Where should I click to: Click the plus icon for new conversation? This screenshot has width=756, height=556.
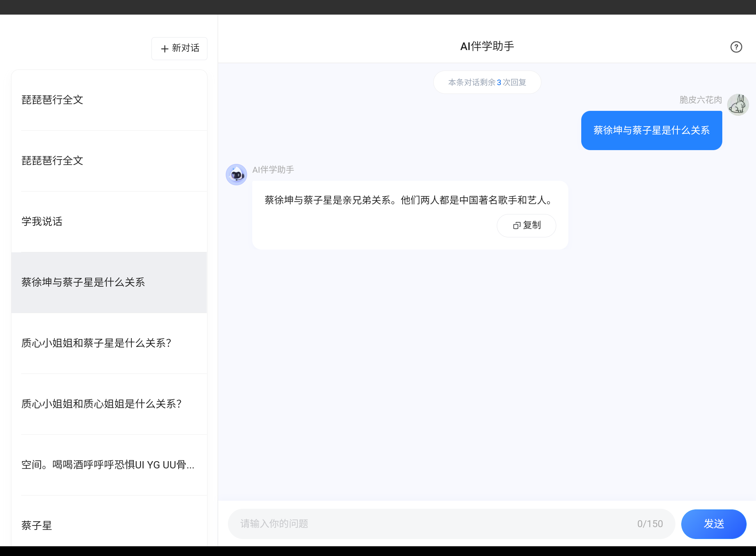pyautogui.click(x=165, y=49)
